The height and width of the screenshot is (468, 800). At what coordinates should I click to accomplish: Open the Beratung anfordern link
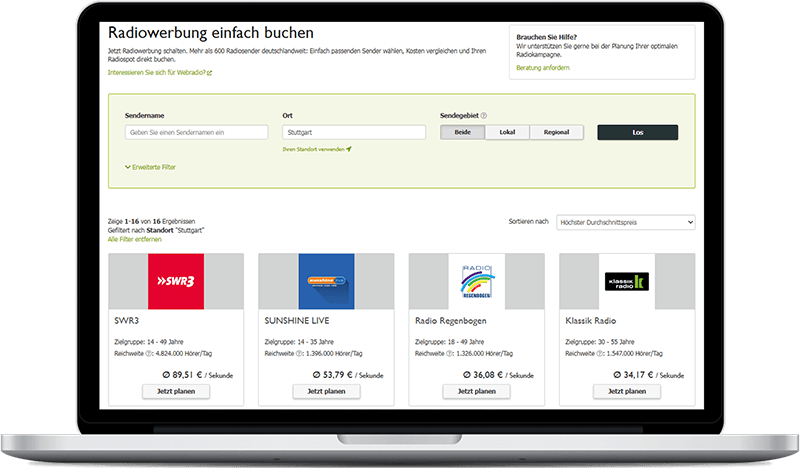(543, 68)
